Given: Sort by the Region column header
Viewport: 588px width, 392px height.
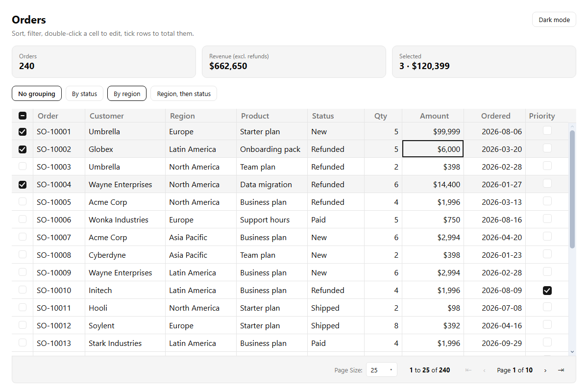Looking at the screenshot, I should (201, 116).
